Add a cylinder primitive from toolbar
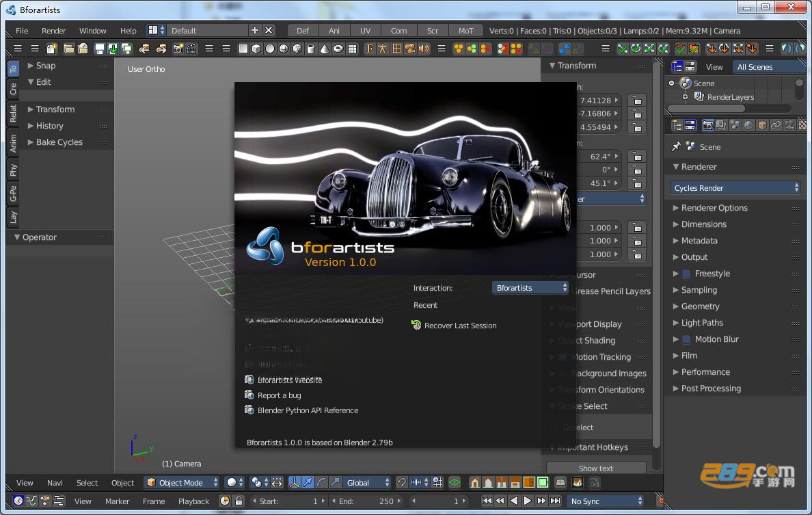Viewport: 812px width, 515px height. (311, 49)
